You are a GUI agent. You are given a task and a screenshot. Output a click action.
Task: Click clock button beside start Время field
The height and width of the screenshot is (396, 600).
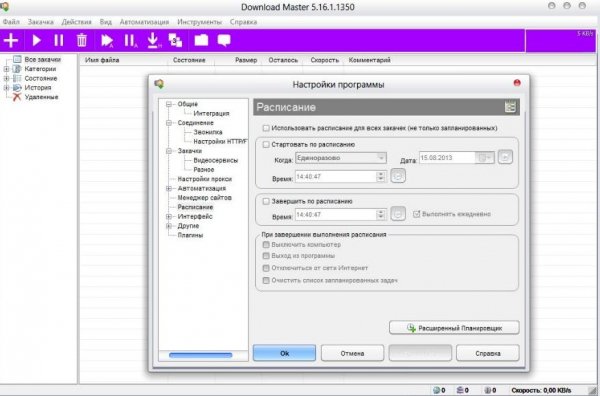tap(398, 176)
